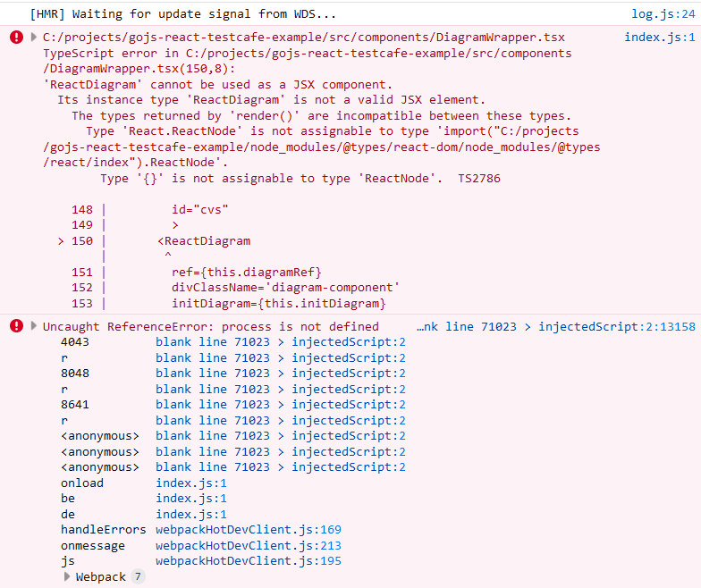Click the line 151 'ref={this.diagramRef}' code text
The height and width of the screenshot is (588, 701).
pos(247,272)
